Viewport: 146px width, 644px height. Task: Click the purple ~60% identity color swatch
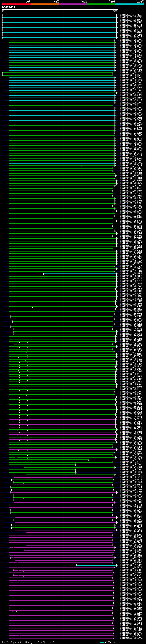[x=73, y=4]
